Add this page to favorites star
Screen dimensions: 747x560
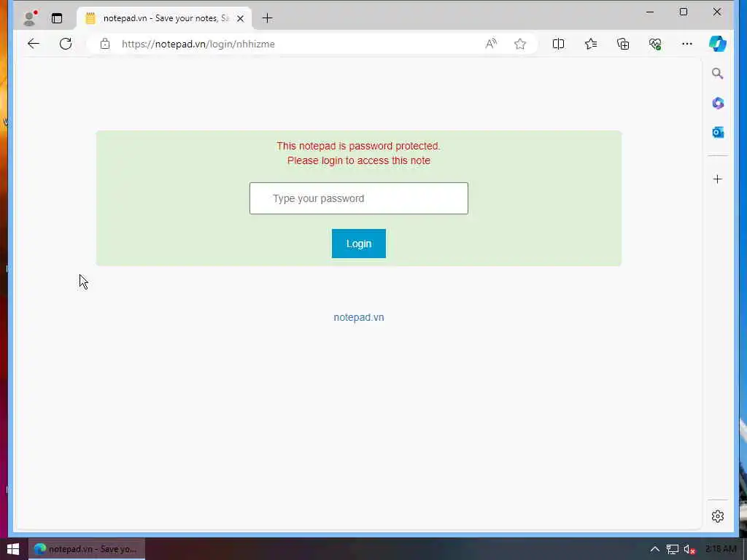(520, 44)
